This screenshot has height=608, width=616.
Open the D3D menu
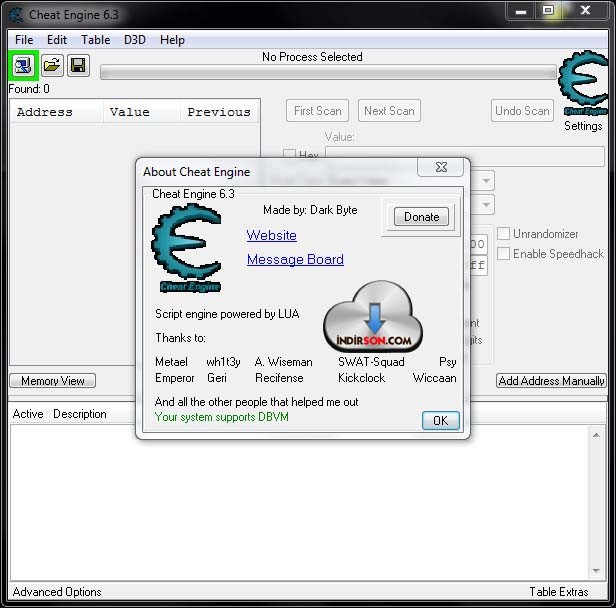tap(135, 40)
